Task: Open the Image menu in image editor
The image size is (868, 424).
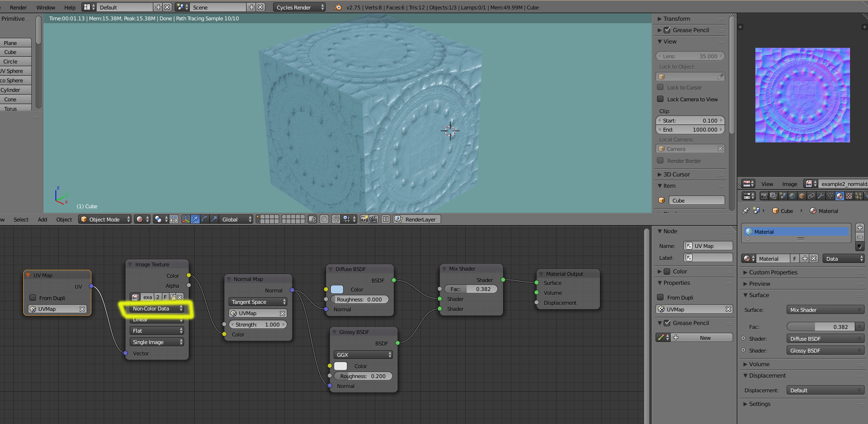Action: (x=789, y=184)
